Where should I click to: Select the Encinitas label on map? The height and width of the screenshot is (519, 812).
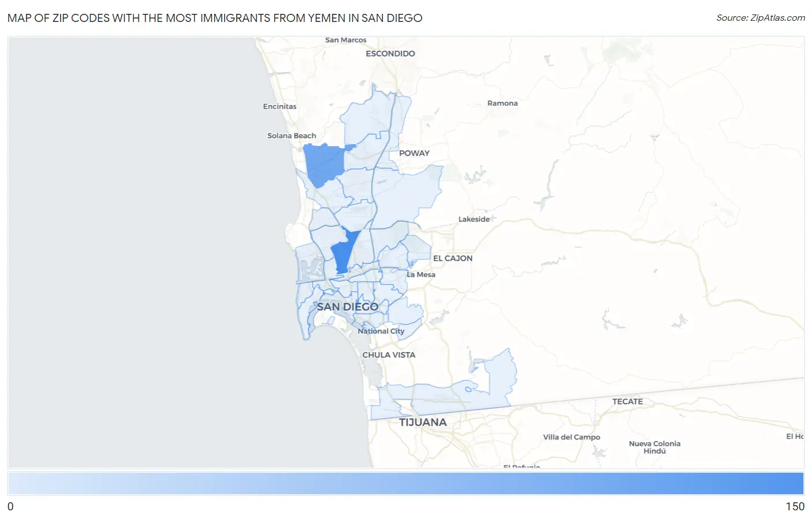280,107
